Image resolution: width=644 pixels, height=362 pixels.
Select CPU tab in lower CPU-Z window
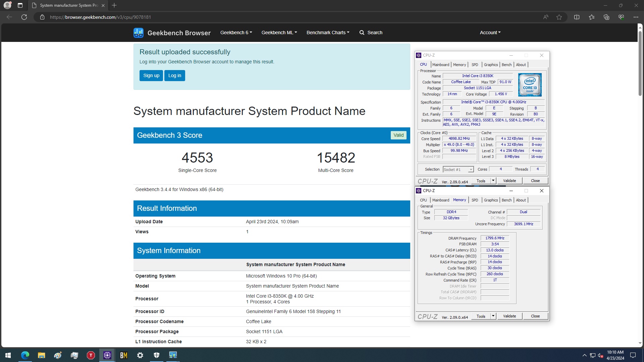pos(423,200)
